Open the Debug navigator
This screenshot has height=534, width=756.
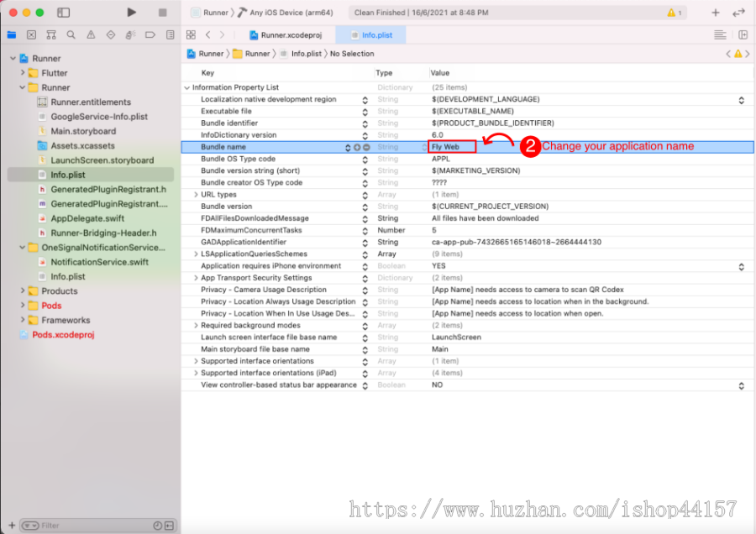click(130, 34)
